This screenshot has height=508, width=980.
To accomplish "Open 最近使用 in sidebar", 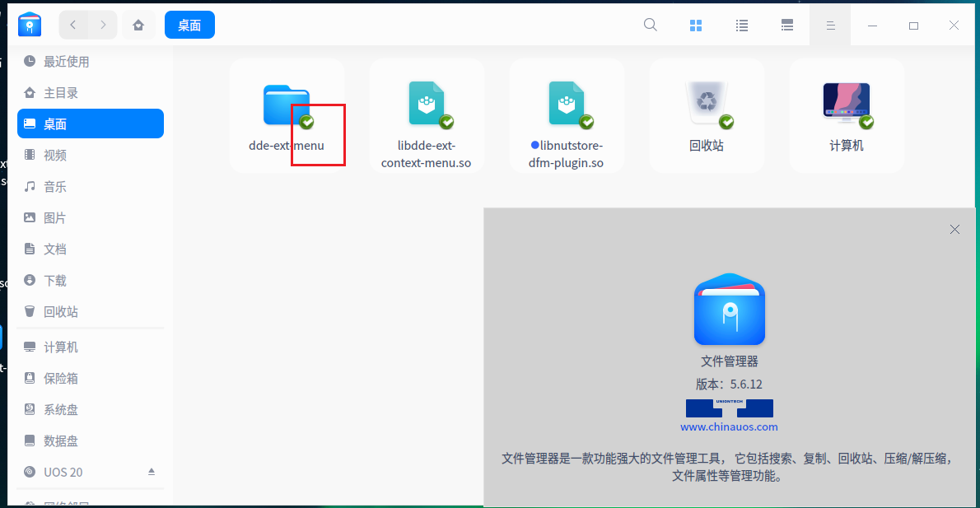I will click(66, 62).
